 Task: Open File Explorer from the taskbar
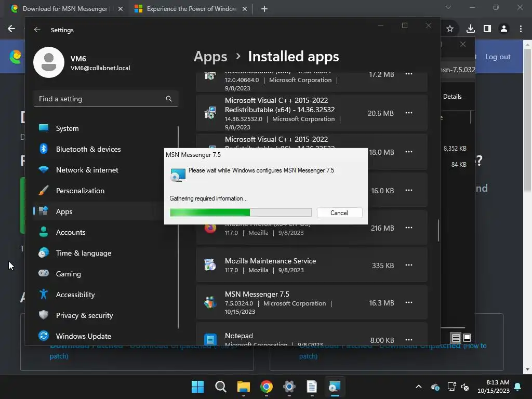[243, 387]
